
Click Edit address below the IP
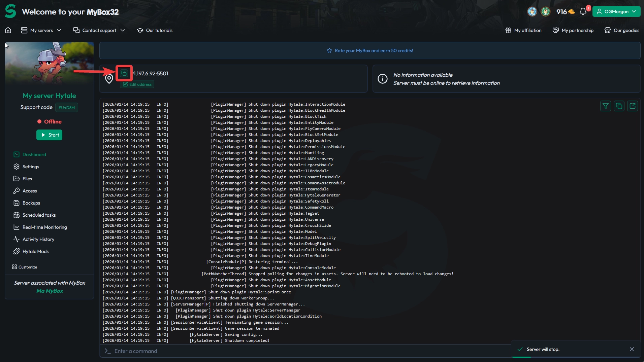click(x=136, y=84)
